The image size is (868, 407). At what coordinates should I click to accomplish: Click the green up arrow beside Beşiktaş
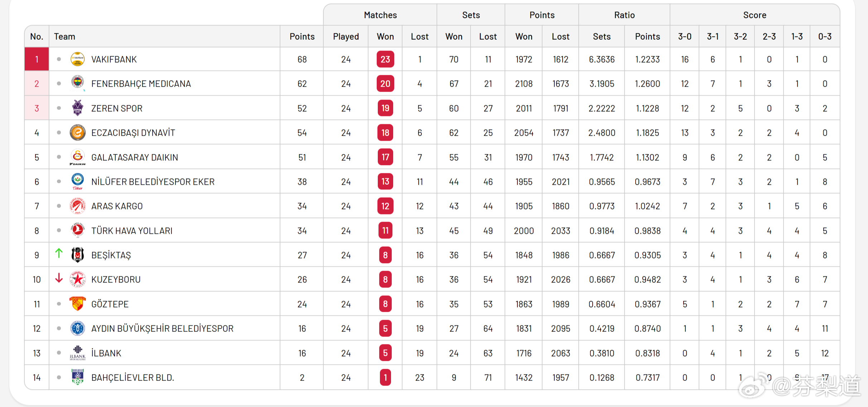point(59,253)
